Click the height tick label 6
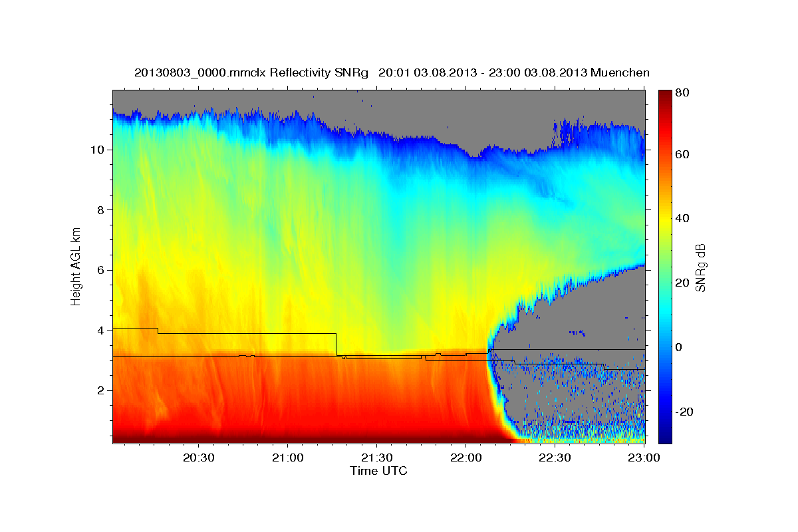The width and height of the screenshot is (798, 532). (99, 270)
